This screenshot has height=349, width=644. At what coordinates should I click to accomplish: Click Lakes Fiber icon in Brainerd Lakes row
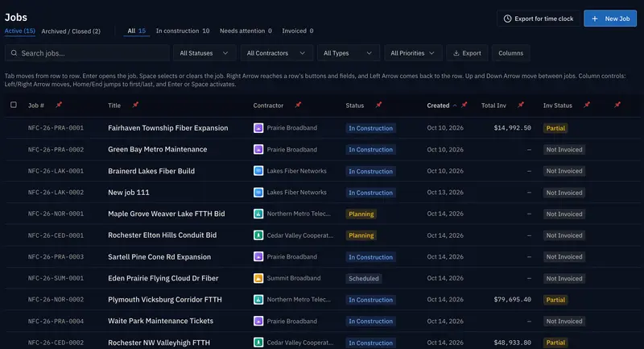(258, 171)
